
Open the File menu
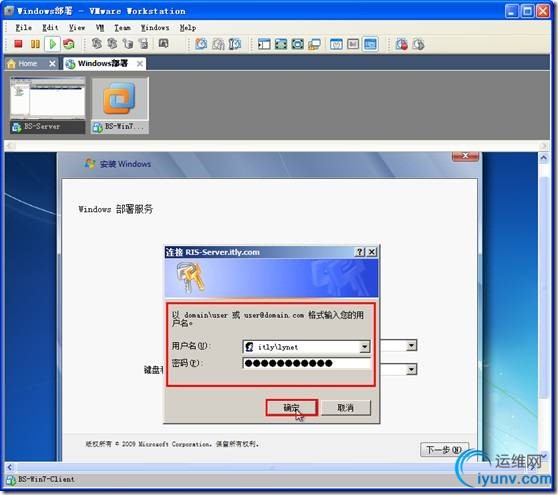click(x=23, y=27)
